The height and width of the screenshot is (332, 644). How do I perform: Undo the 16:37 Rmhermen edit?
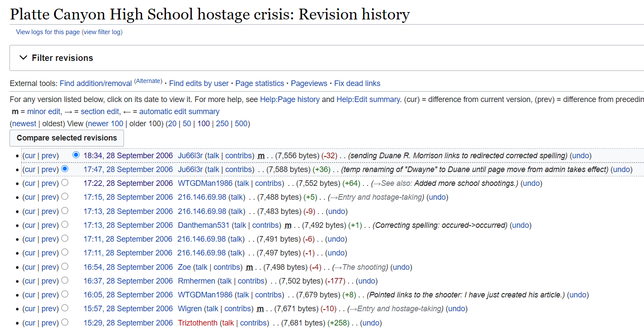pos(367,281)
